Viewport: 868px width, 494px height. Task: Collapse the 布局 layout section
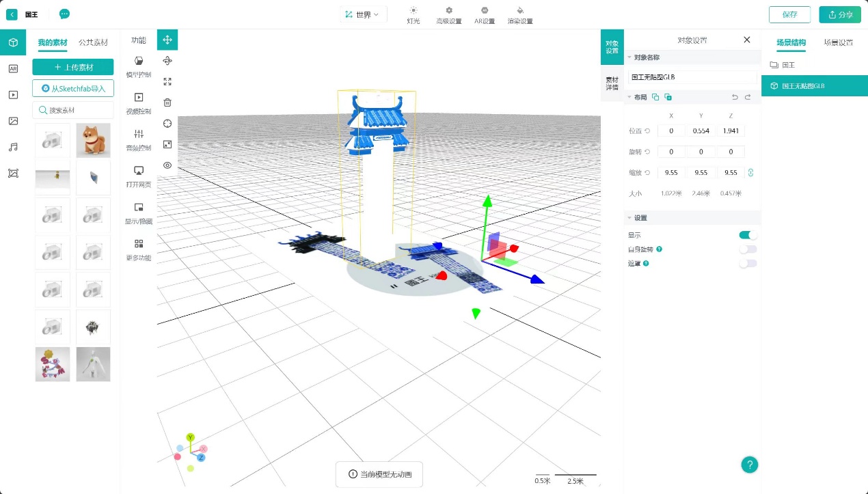tap(629, 97)
